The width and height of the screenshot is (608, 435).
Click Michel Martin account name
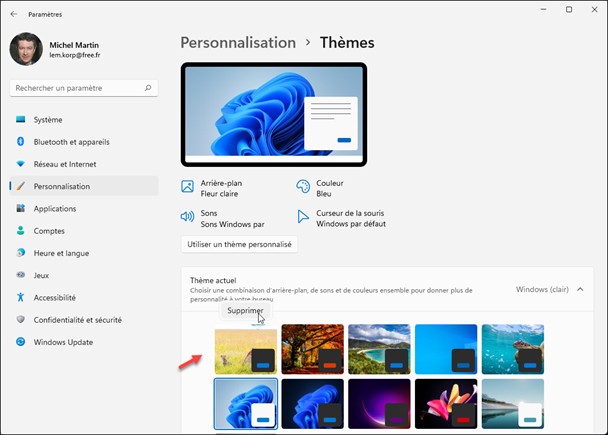pyautogui.click(x=74, y=45)
